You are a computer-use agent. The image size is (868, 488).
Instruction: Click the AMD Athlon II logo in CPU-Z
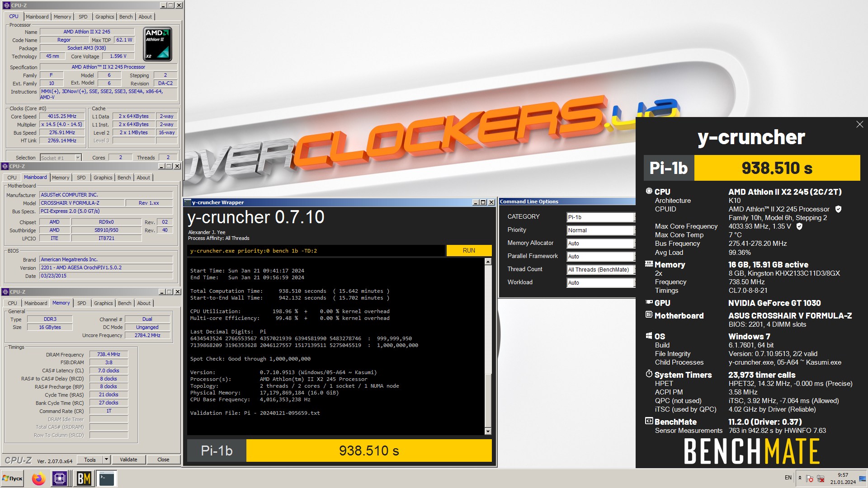click(x=157, y=44)
